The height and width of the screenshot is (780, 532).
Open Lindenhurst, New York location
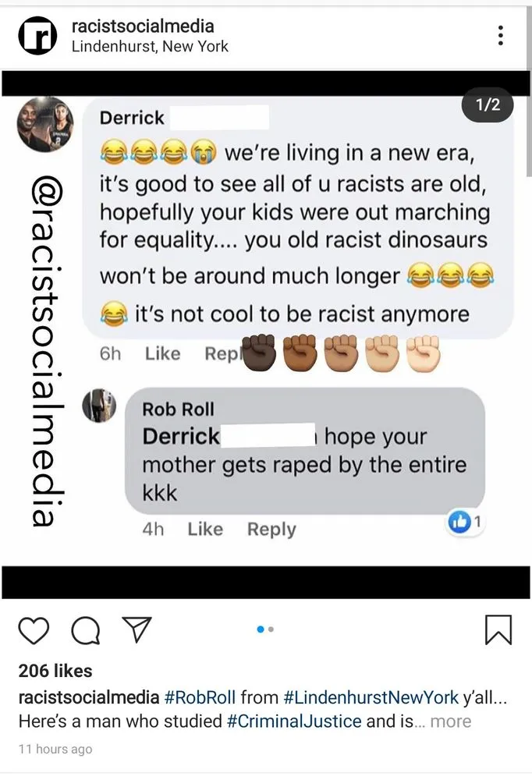(x=150, y=47)
